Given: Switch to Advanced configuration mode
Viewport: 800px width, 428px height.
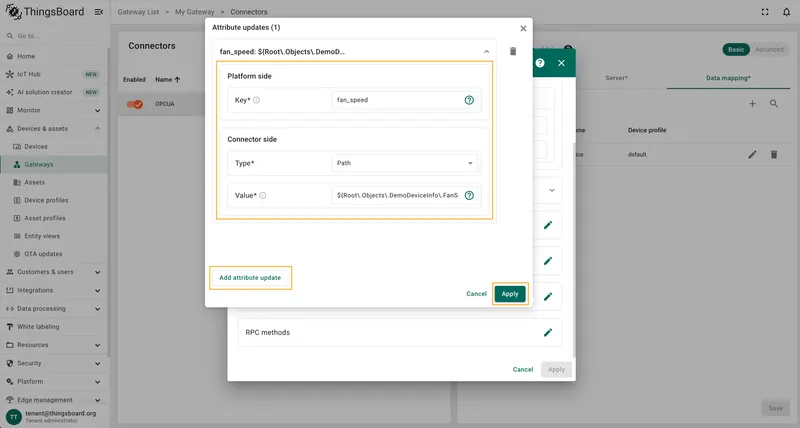Looking at the screenshot, I should tap(769, 49).
